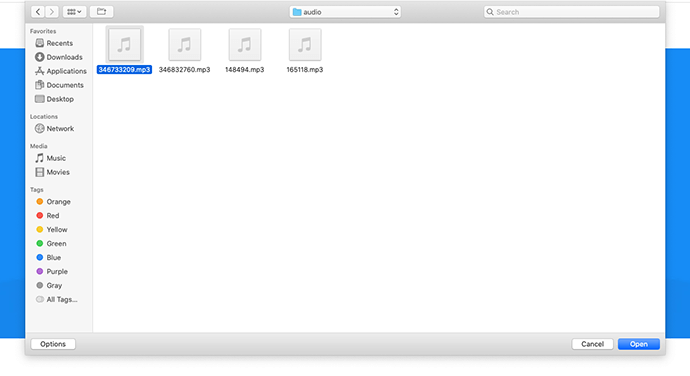Click the Recents clock icon
This screenshot has height=376, width=690.
40,43
